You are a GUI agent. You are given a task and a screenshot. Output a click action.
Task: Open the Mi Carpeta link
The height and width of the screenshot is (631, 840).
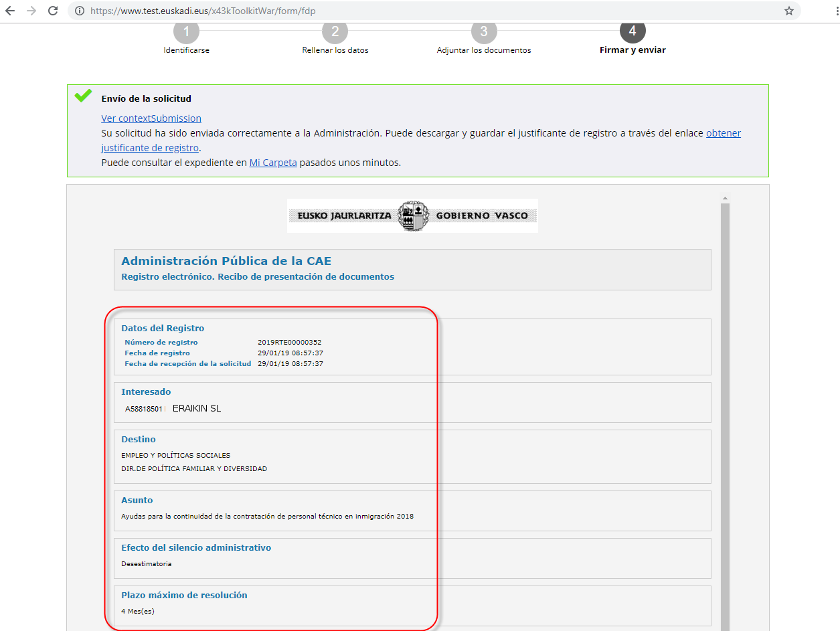pyautogui.click(x=273, y=163)
